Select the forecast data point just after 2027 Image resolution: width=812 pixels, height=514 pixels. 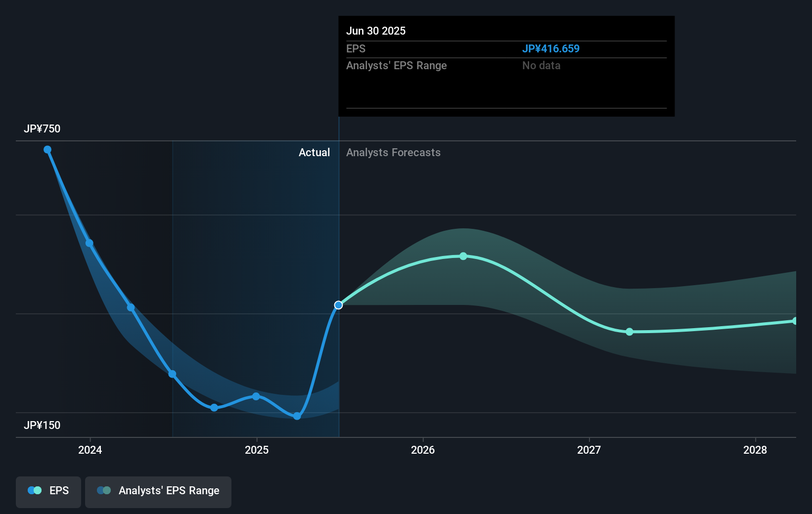tap(629, 332)
